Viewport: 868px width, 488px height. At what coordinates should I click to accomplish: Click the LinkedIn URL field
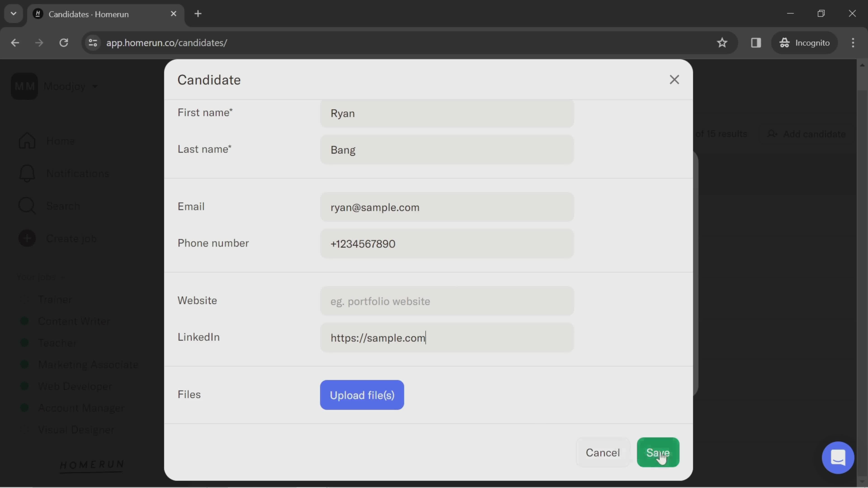(447, 338)
